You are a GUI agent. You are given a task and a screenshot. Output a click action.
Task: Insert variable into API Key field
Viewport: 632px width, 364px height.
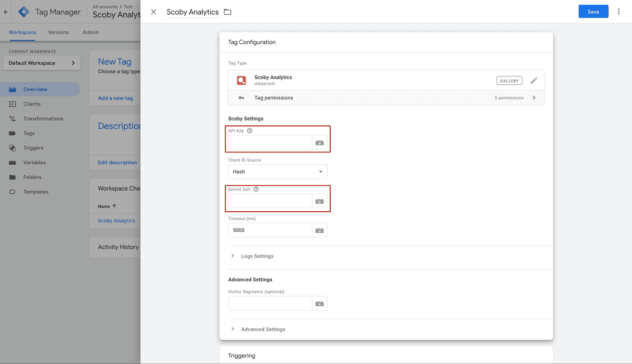(x=320, y=142)
